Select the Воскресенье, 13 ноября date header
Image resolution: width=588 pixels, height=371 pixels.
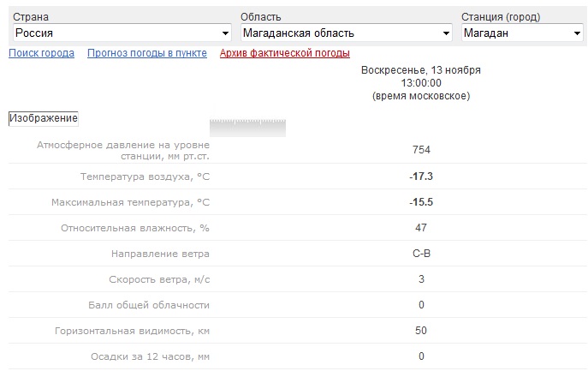coord(420,69)
